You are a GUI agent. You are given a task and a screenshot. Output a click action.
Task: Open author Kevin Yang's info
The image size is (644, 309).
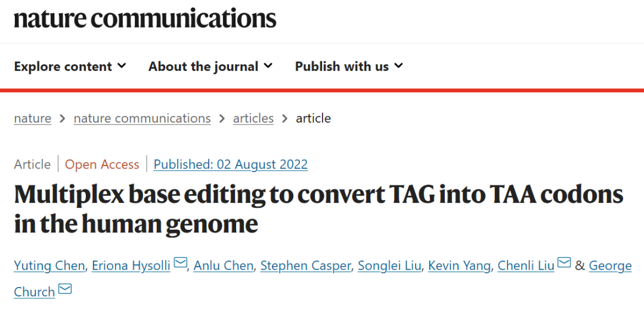(460, 266)
